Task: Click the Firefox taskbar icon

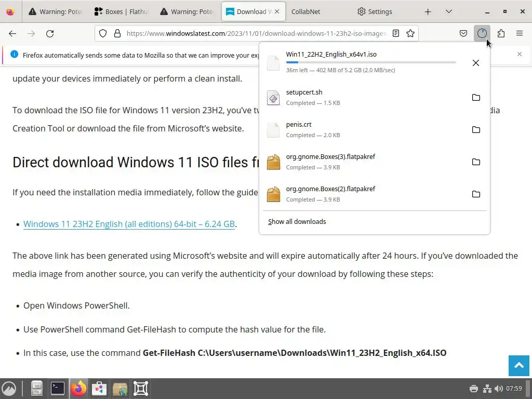Action: 78,389
